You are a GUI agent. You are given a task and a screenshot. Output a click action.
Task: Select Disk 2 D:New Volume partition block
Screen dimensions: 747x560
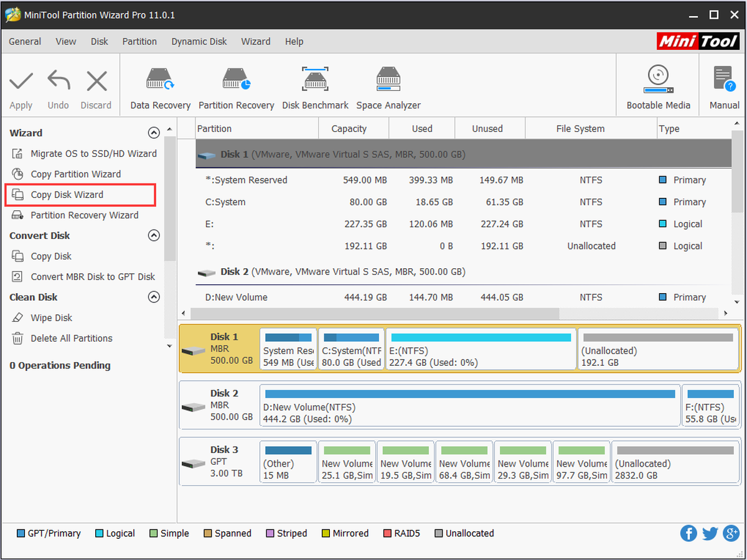470,406
